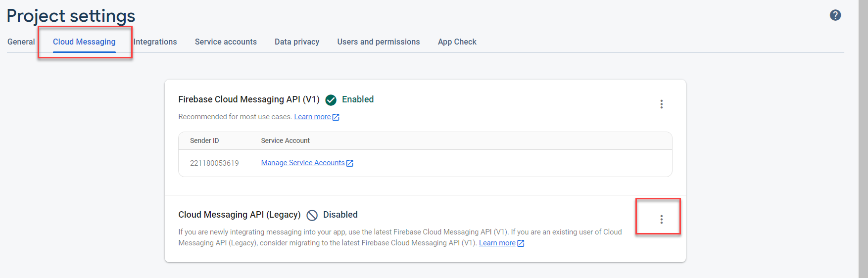This screenshot has width=868, height=278.
Task: Switch to the General tab
Action: pos(21,42)
